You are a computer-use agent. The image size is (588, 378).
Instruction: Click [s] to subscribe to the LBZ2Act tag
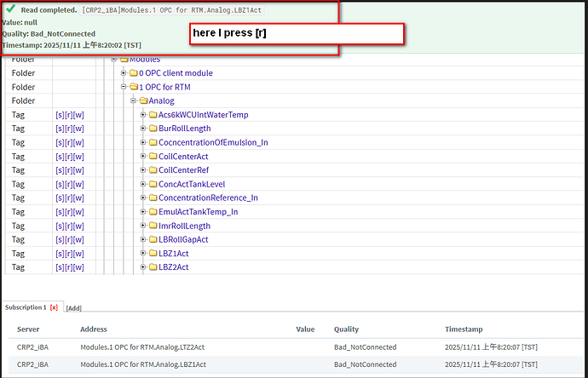coord(60,267)
